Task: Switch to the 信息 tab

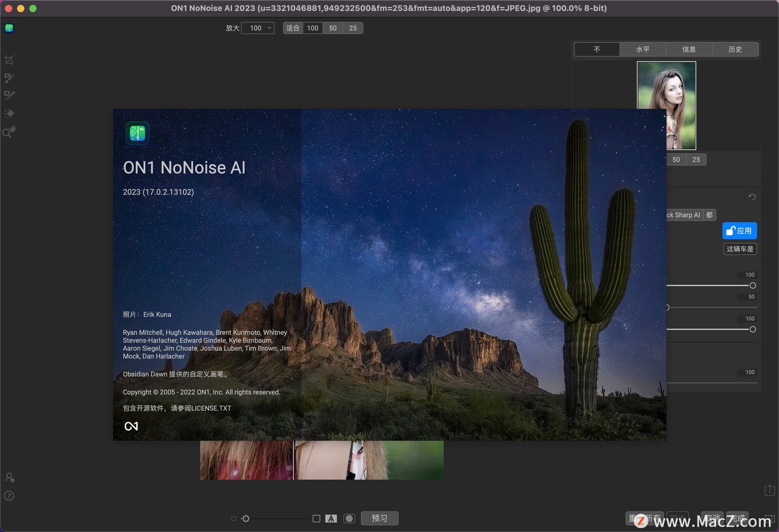Action: tap(689, 50)
